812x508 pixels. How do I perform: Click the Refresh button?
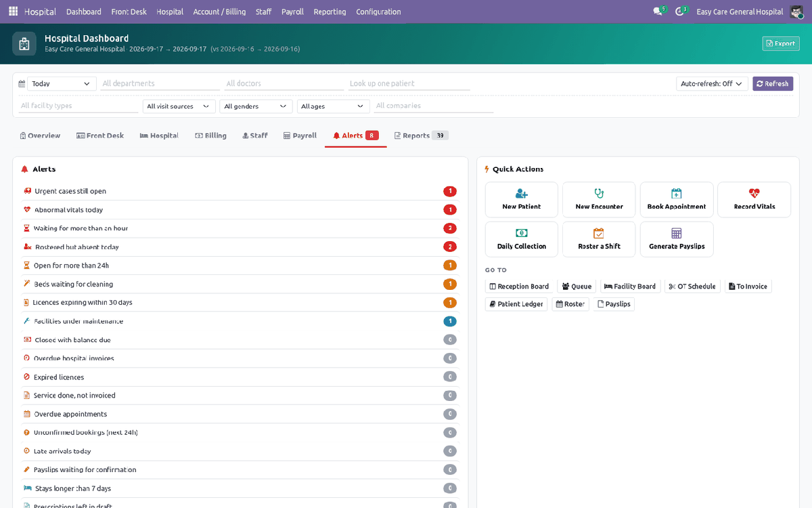click(x=773, y=84)
